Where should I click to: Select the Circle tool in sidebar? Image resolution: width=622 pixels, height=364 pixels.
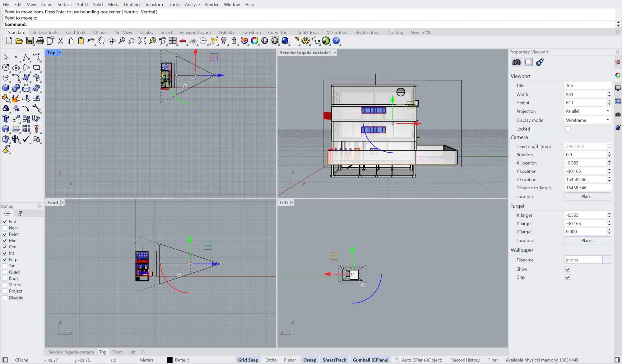6,67
